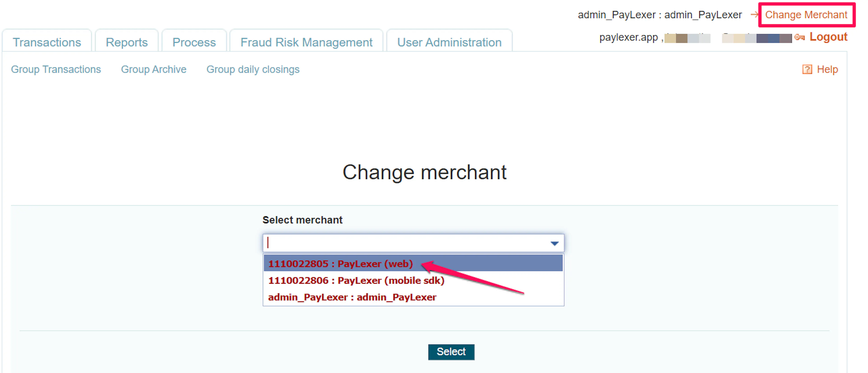
Task: Click the Select button
Action: (451, 352)
